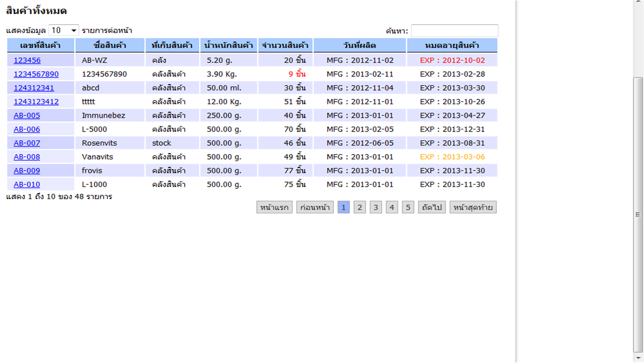Select pagination page 5
Image resolution: width=644 pixels, height=363 pixels.
point(408,207)
